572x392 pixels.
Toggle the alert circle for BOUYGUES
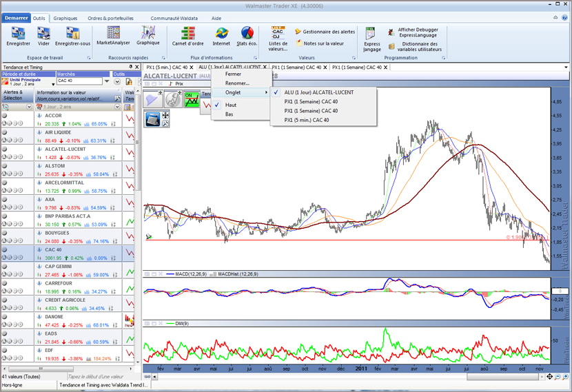click(5, 233)
